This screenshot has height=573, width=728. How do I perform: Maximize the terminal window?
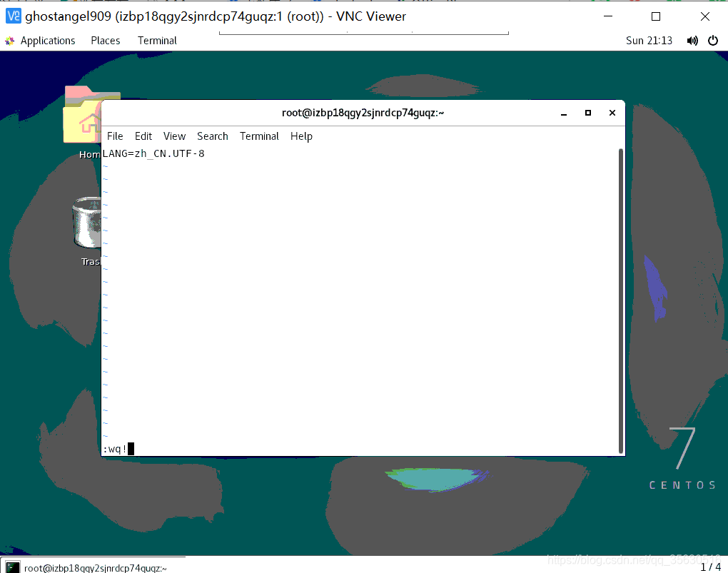coord(588,113)
